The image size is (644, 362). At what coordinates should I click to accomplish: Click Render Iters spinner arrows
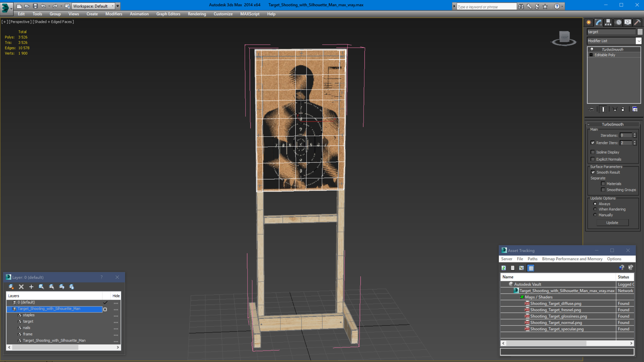[x=635, y=143]
